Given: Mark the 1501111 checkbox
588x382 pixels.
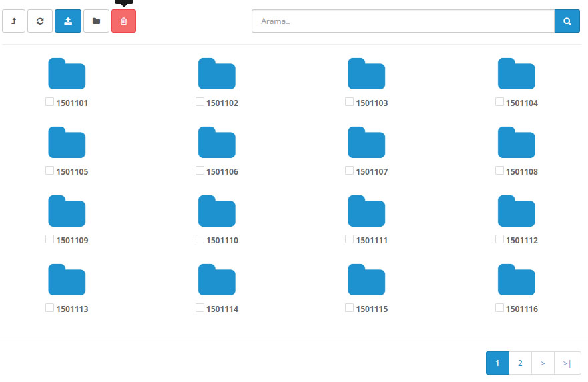Looking at the screenshot, I should (349, 239).
